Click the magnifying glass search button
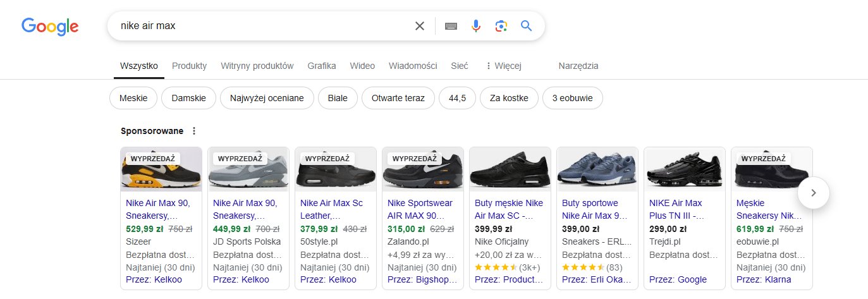 [527, 26]
